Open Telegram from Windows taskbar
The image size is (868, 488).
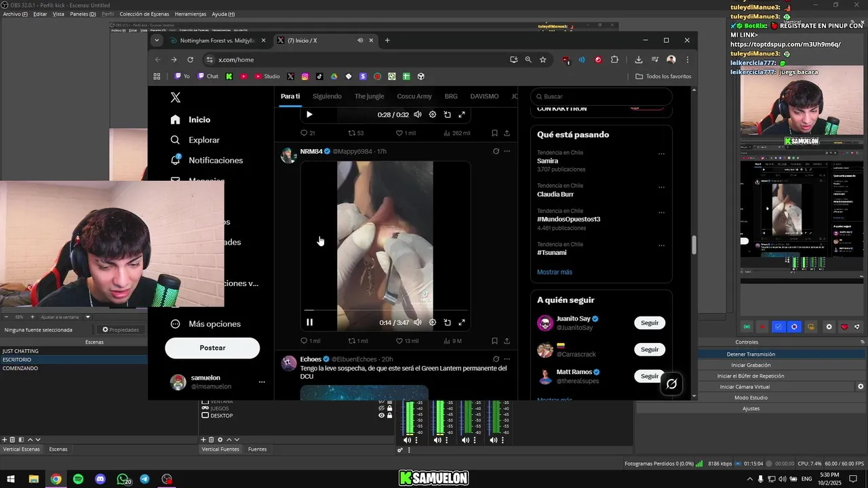144,479
